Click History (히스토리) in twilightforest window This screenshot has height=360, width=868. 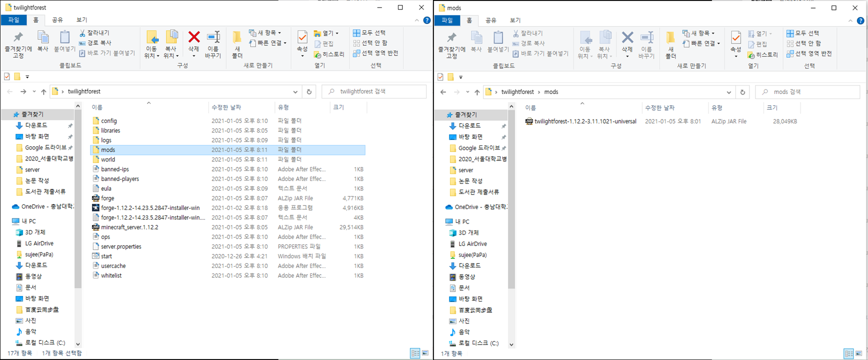click(x=329, y=54)
